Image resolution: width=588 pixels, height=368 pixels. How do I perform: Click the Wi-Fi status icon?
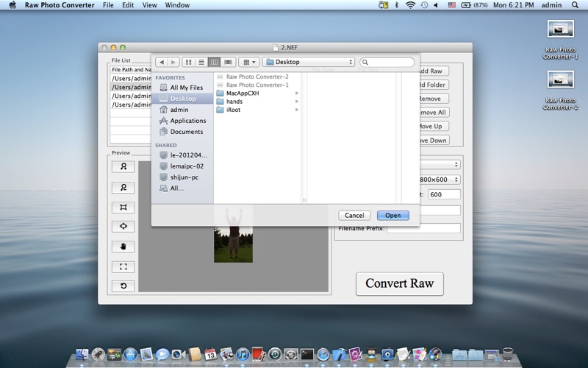click(x=411, y=5)
